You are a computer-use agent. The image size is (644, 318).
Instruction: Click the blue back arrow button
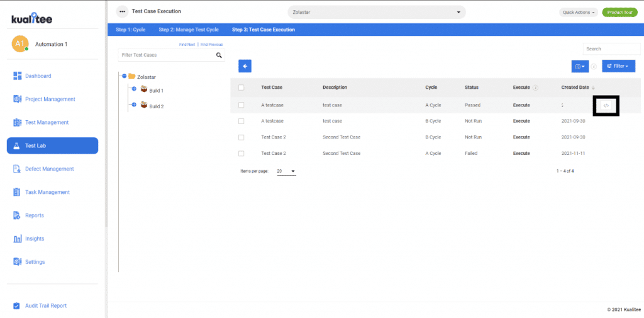(x=245, y=65)
